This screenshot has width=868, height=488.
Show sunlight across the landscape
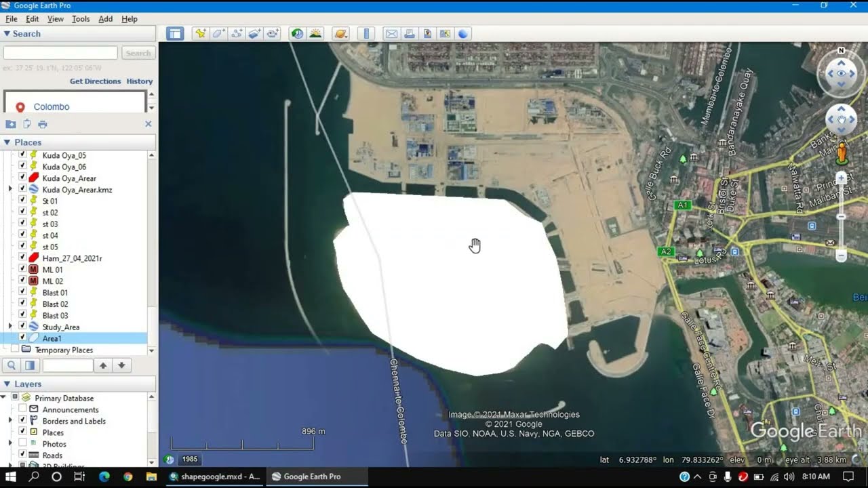tap(315, 34)
